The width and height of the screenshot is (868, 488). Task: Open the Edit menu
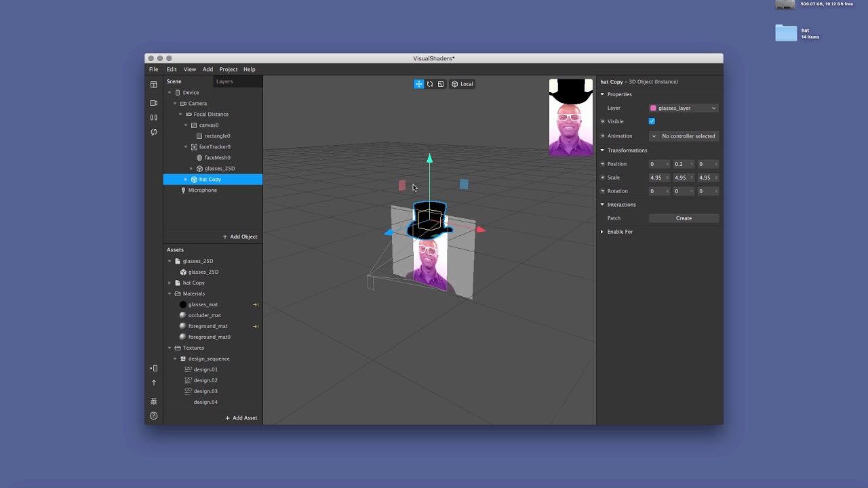tap(172, 69)
